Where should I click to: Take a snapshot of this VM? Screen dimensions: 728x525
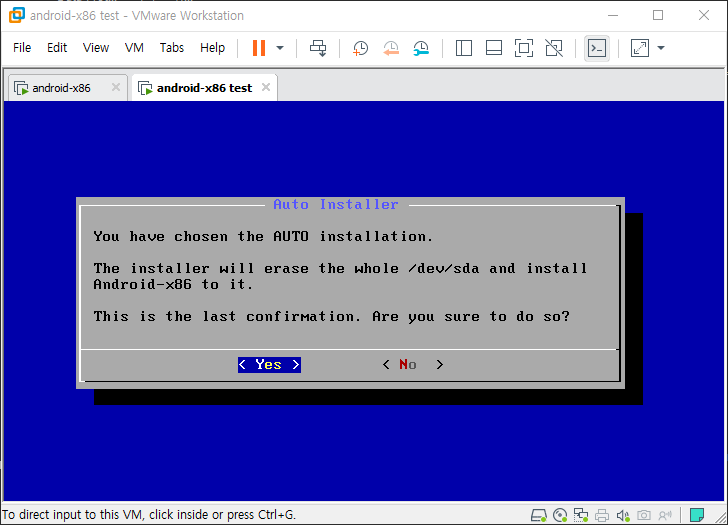click(x=360, y=48)
